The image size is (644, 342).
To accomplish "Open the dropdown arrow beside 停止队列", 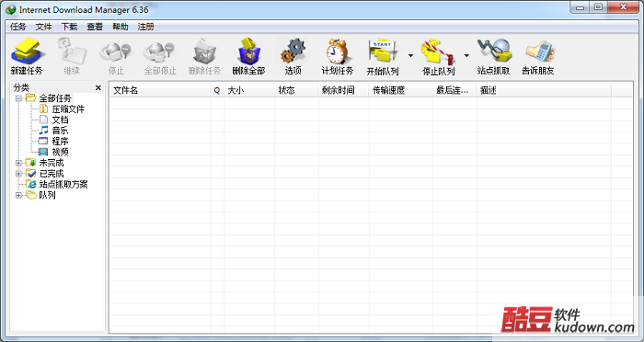I will pyautogui.click(x=466, y=56).
